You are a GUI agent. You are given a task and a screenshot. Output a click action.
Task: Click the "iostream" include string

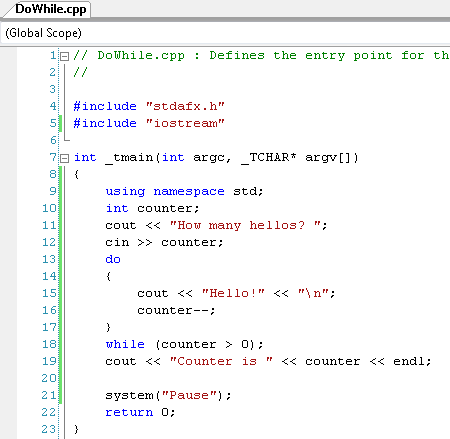(185, 123)
